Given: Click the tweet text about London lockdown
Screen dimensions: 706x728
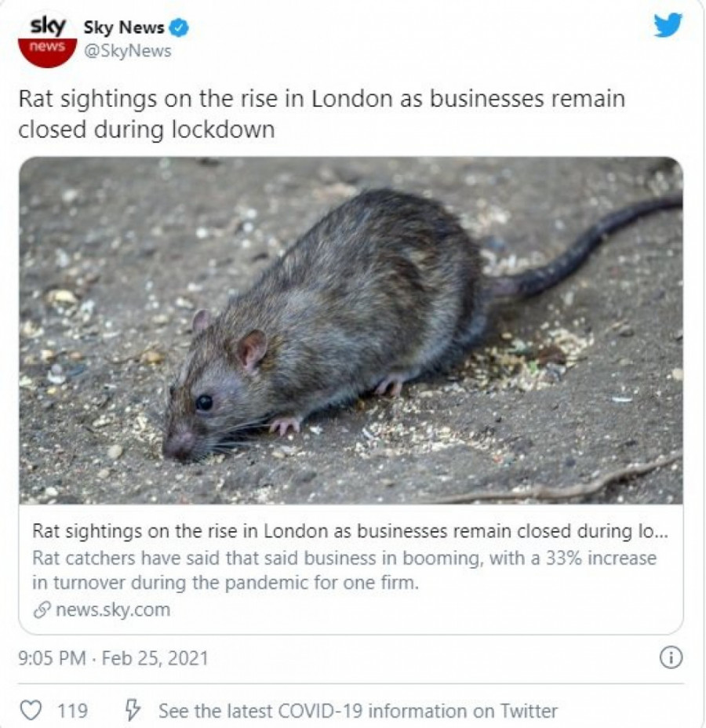Looking at the screenshot, I should [x=322, y=114].
